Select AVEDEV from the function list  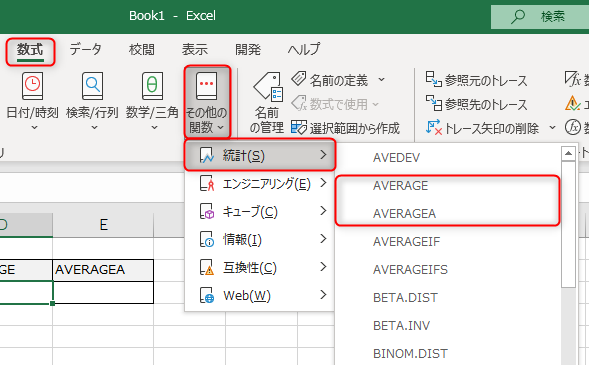(x=447, y=158)
